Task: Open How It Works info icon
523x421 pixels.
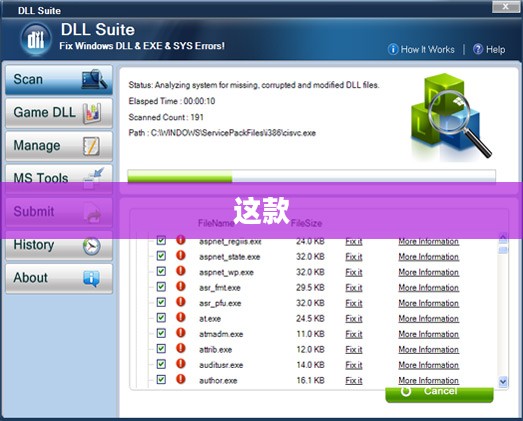Action: pyautogui.click(x=393, y=49)
